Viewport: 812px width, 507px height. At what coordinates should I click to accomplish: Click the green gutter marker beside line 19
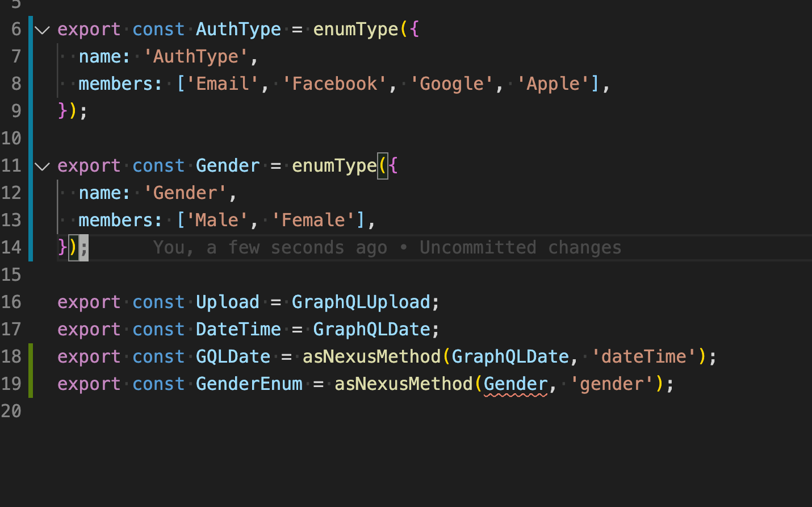point(30,384)
